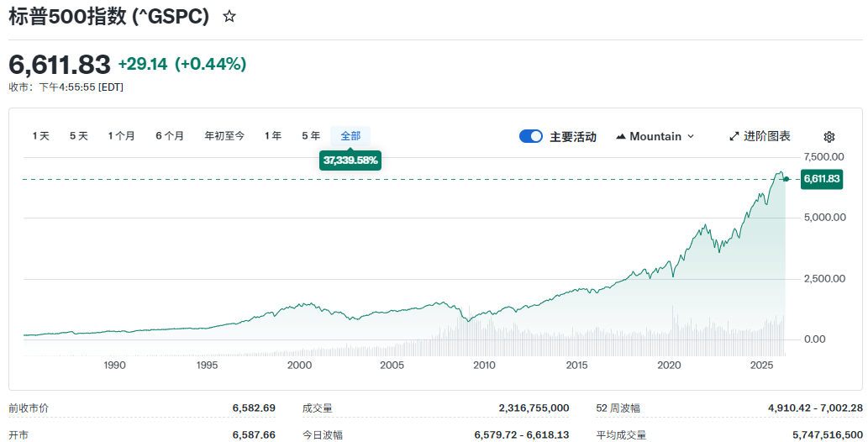Click the 2020 label on time axis
868x442 pixels.
click(x=669, y=366)
